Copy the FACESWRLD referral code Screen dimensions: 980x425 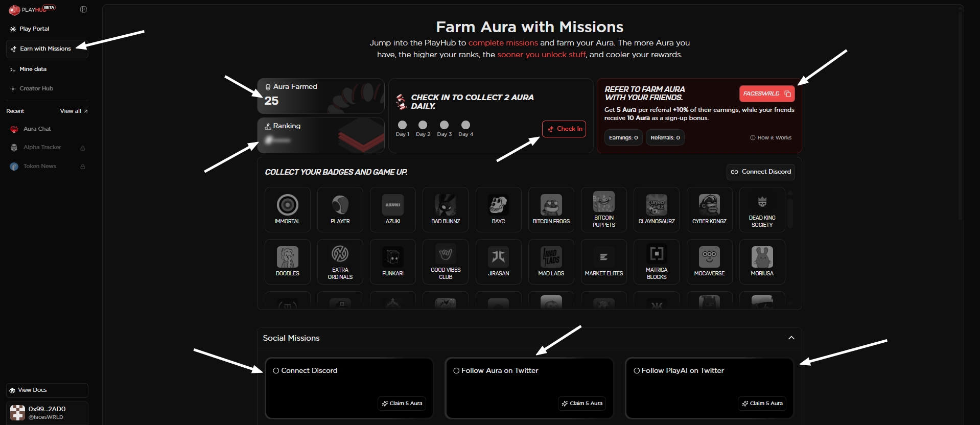click(x=767, y=94)
